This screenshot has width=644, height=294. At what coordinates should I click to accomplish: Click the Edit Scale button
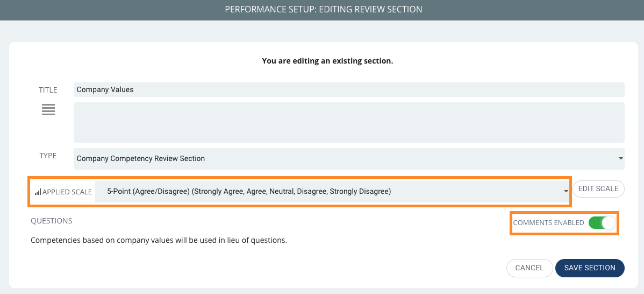(598, 189)
